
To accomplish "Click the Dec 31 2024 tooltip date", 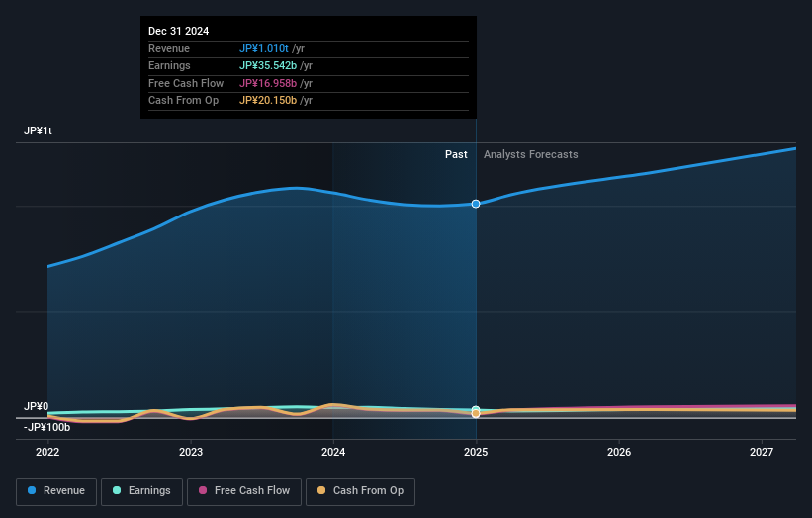I will coord(179,31).
